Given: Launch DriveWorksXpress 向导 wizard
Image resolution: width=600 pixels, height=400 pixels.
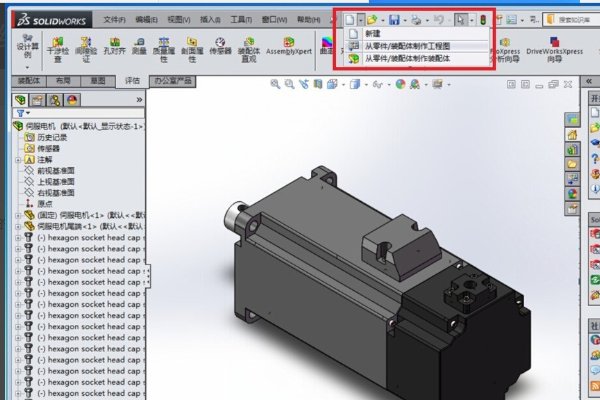Looking at the screenshot, I should [554, 49].
